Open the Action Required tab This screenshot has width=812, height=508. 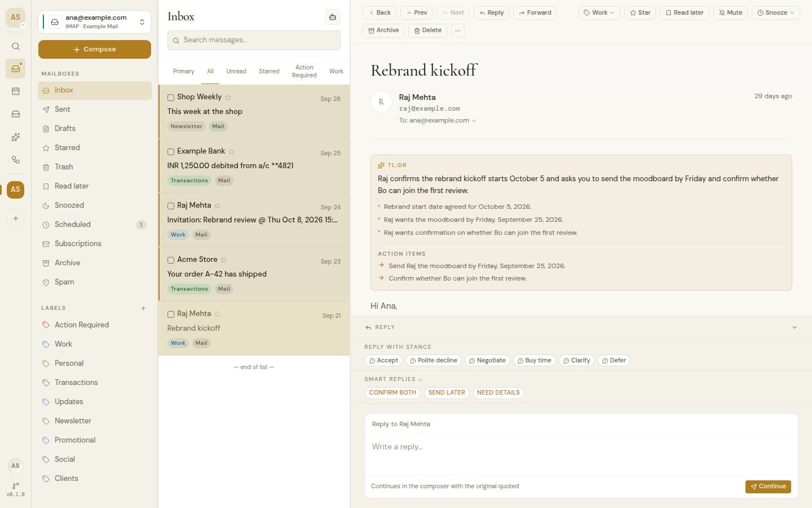tap(304, 71)
